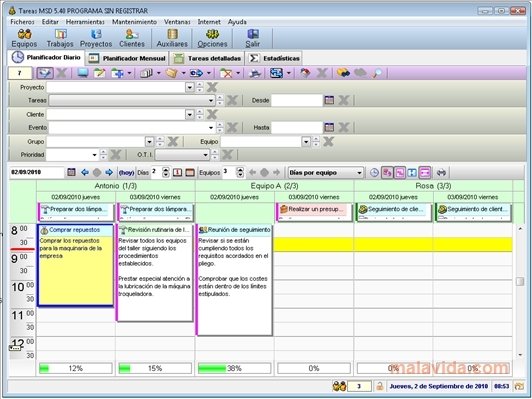Click the 15% progress bar
This screenshot has height=399, width=532.
click(x=155, y=368)
